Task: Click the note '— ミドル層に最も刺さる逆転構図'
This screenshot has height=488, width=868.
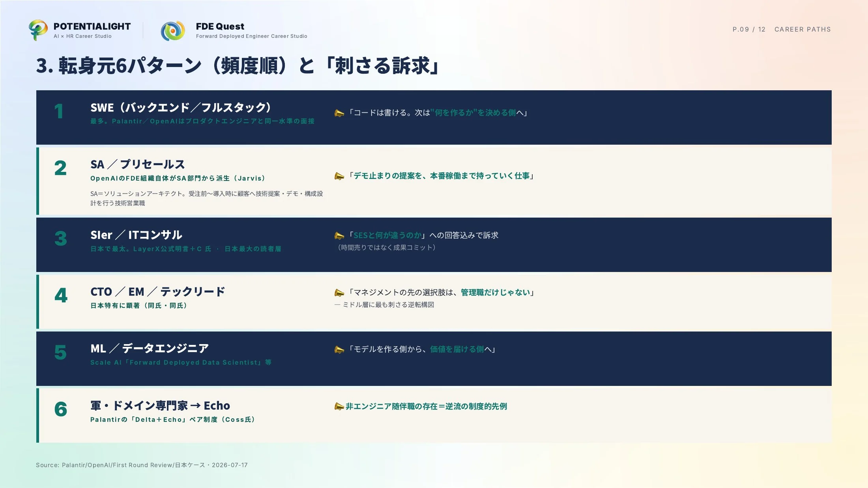Action: (384, 305)
